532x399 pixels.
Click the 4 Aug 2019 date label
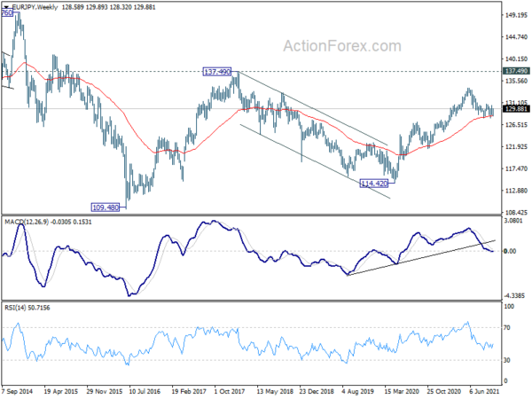coord(358,391)
